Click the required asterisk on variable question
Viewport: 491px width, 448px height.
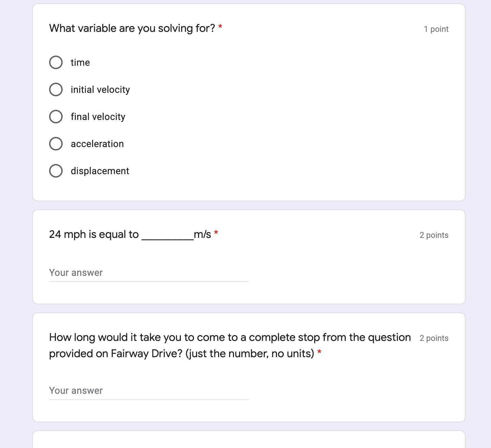[220, 26]
